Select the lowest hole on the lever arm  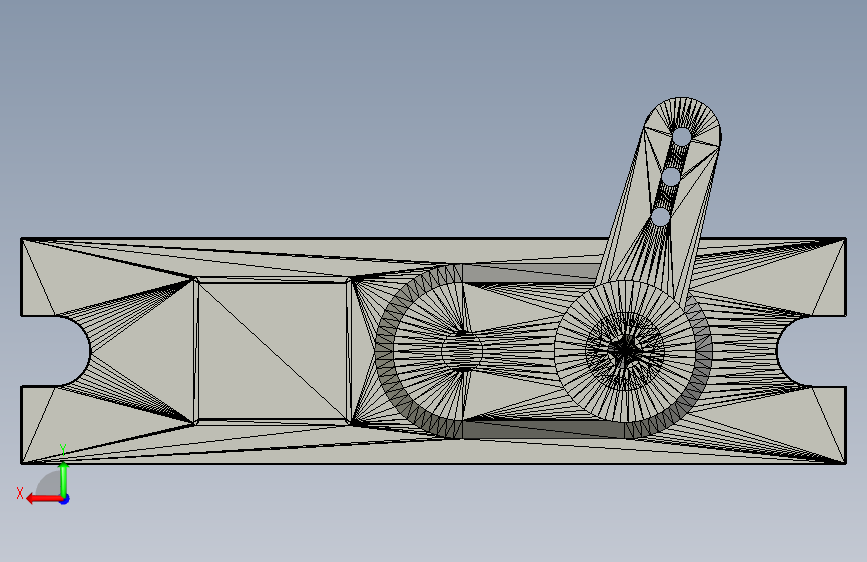[x=660, y=216]
